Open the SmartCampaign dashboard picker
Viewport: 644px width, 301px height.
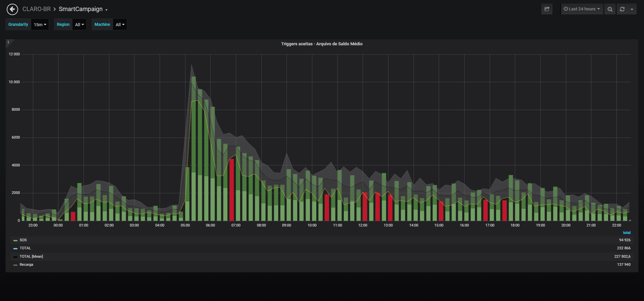(83, 9)
